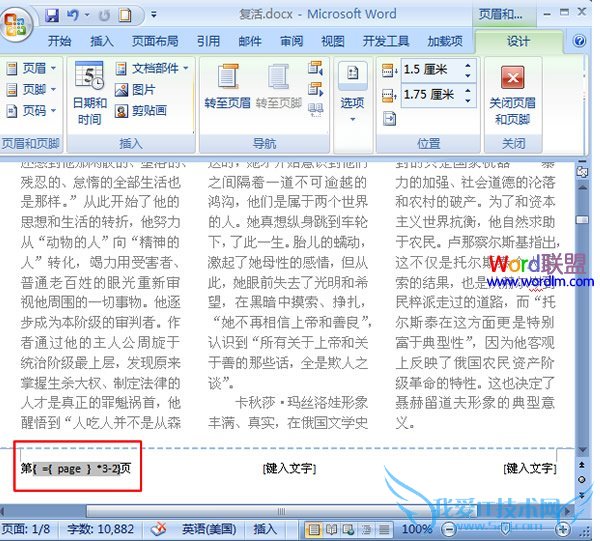Switch to the 插入 tab

(102, 41)
